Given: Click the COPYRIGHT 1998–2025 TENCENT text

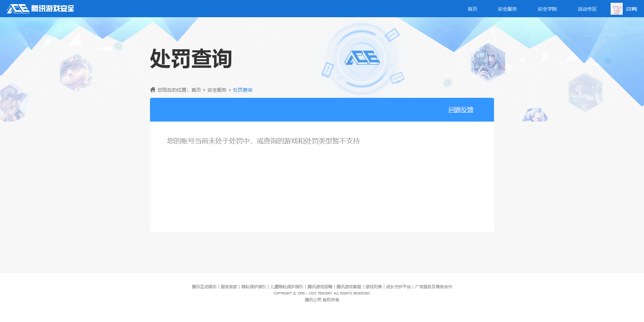Looking at the screenshot, I should pyautogui.click(x=322, y=293).
